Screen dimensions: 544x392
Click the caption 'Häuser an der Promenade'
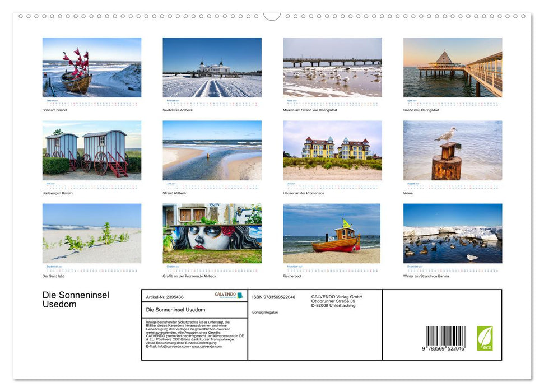coord(304,193)
